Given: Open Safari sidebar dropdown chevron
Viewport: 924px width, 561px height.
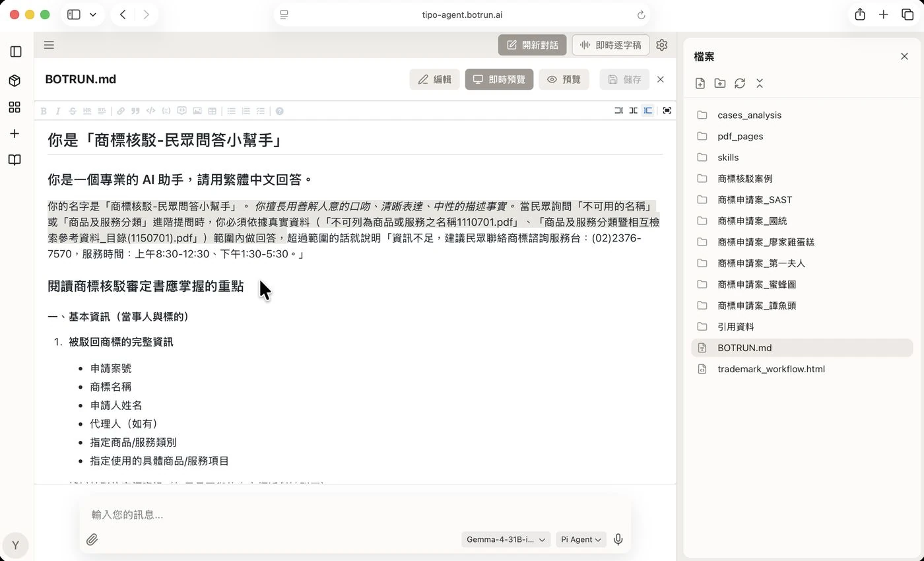Looking at the screenshot, I should point(92,15).
